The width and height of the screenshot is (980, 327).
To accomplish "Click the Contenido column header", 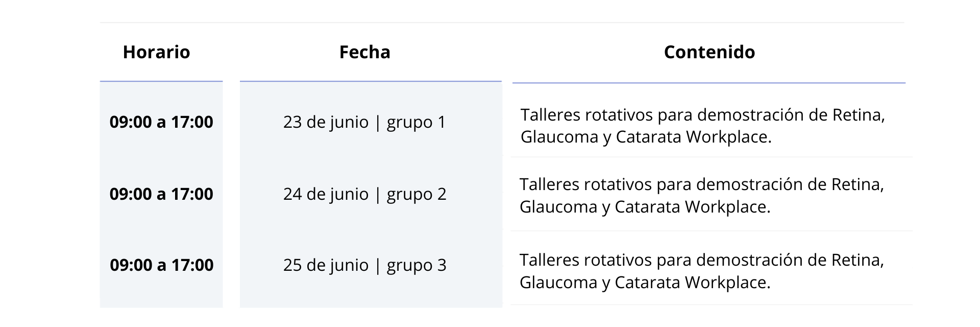I will [709, 52].
